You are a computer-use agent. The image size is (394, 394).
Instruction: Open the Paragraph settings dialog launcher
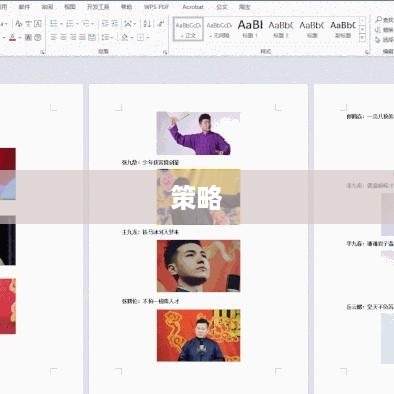point(165,52)
